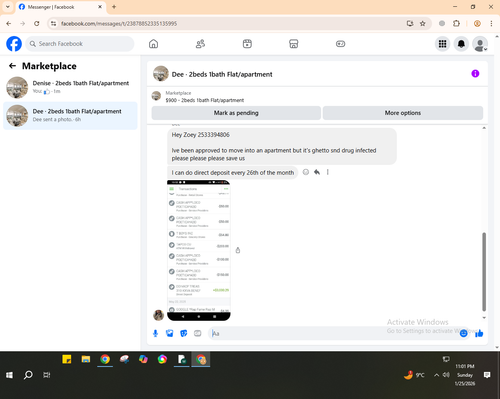Open Windows notification center icon
Image resolution: width=500 pixels, height=399 pixels.
coord(487,375)
